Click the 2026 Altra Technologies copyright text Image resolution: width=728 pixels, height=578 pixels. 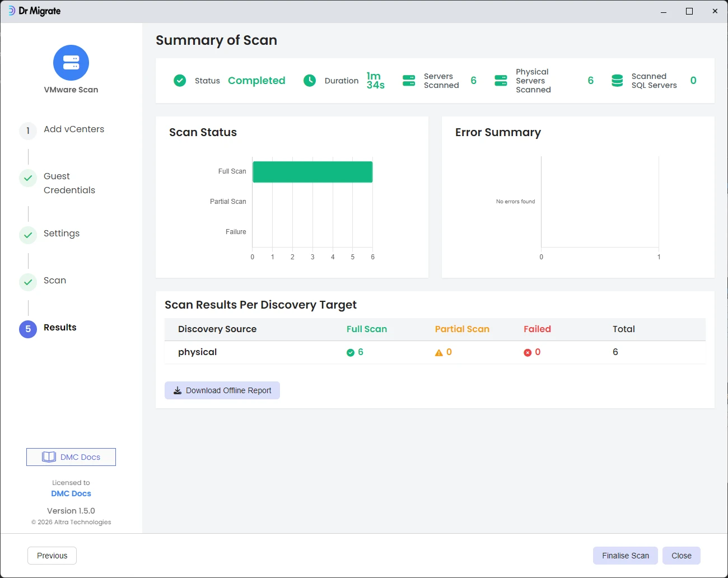click(x=71, y=522)
